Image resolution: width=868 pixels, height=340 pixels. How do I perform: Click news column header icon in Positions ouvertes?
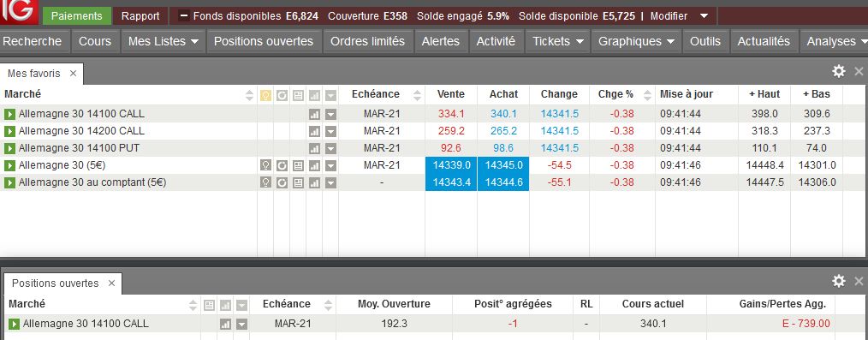click(209, 305)
